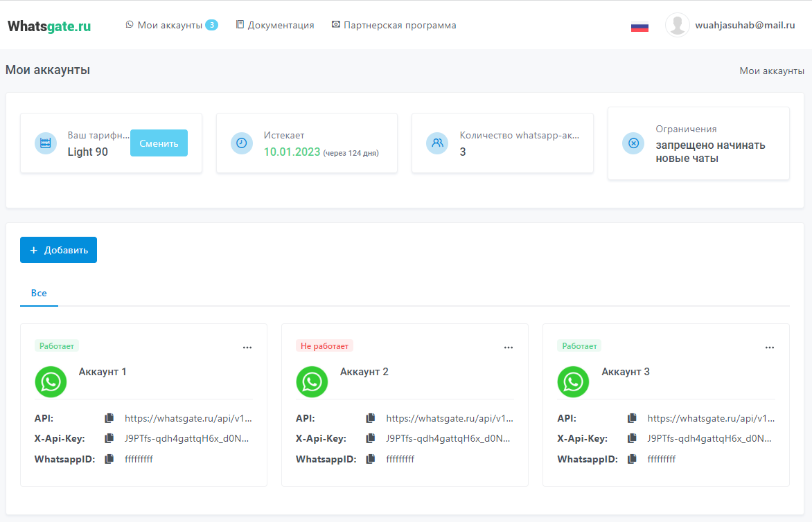Open the three-dot menu for Аккаунт 2
The width and height of the screenshot is (812, 522).
(x=509, y=348)
